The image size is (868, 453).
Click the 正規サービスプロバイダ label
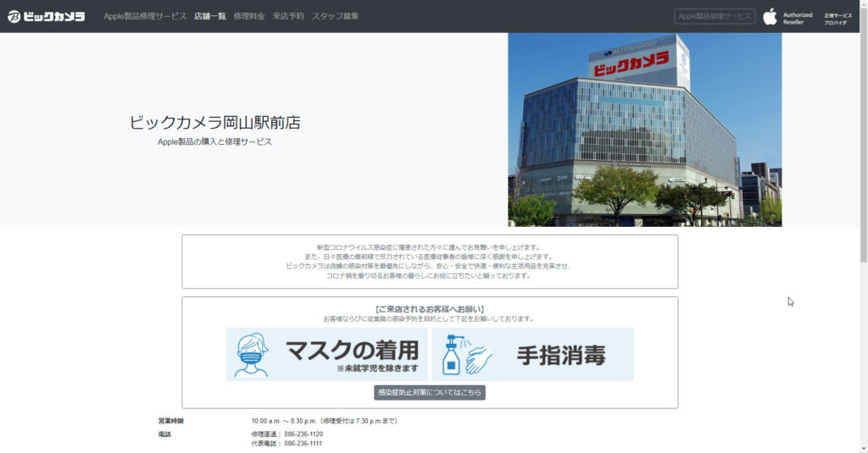pos(837,19)
